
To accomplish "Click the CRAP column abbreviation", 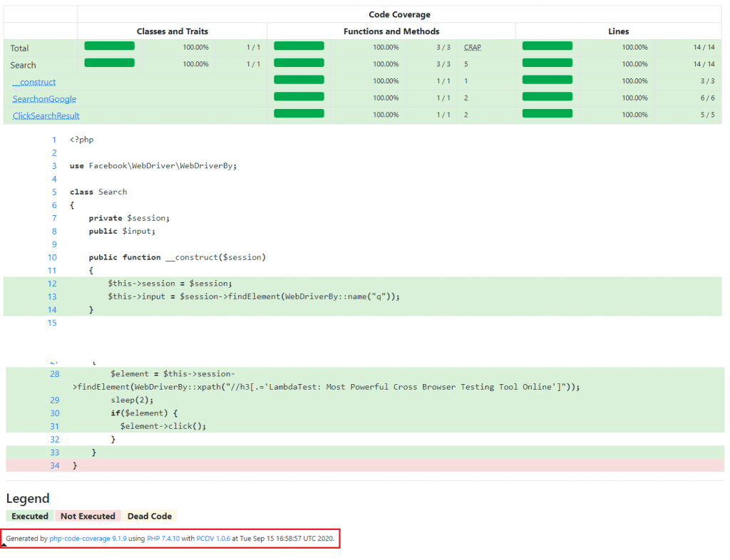I will 472,48.
